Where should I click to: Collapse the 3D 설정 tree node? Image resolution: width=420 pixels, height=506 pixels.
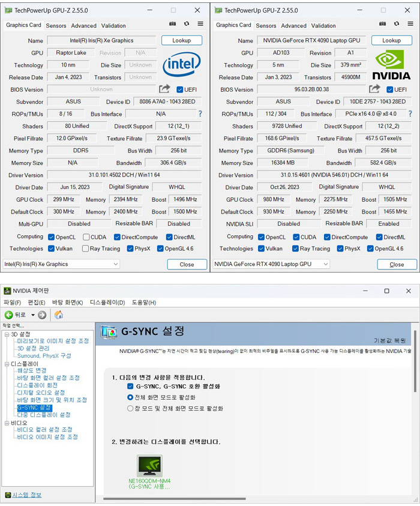(7, 334)
